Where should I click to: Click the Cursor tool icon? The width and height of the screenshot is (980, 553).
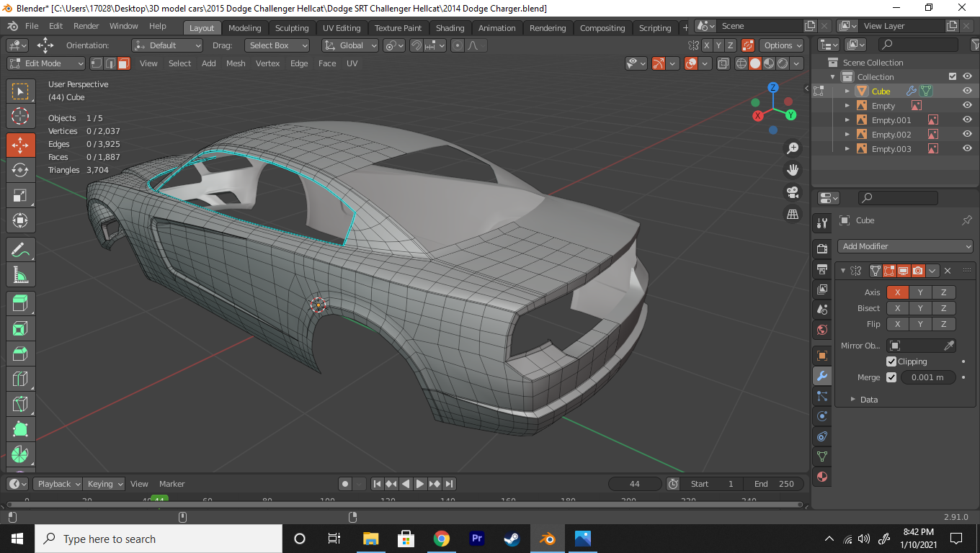click(20, 116)
